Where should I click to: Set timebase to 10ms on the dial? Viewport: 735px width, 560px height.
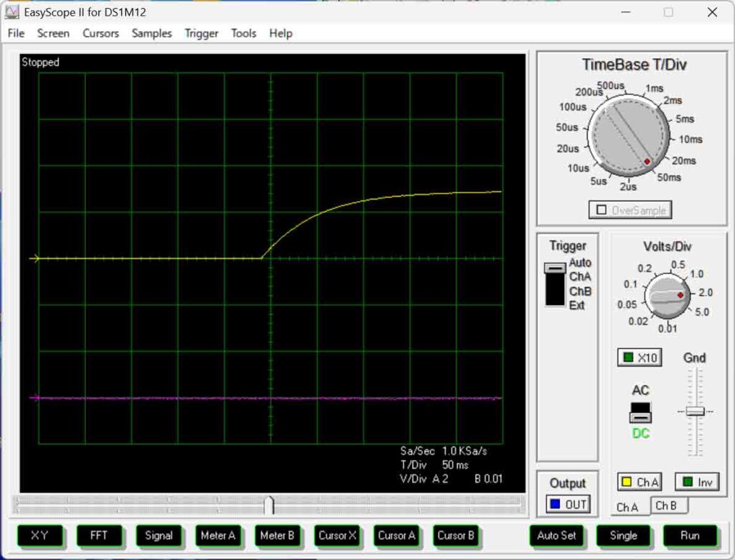[x=690, y=139]
